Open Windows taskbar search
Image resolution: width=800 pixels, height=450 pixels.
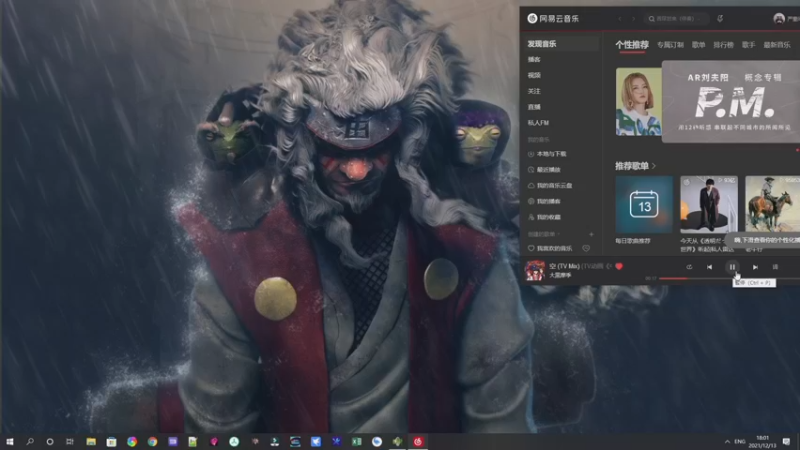coord(30,441)
